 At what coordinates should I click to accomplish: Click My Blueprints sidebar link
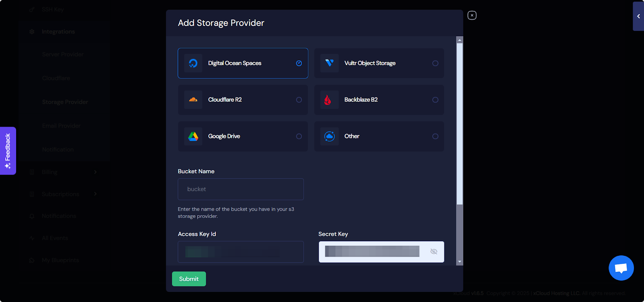60,260
